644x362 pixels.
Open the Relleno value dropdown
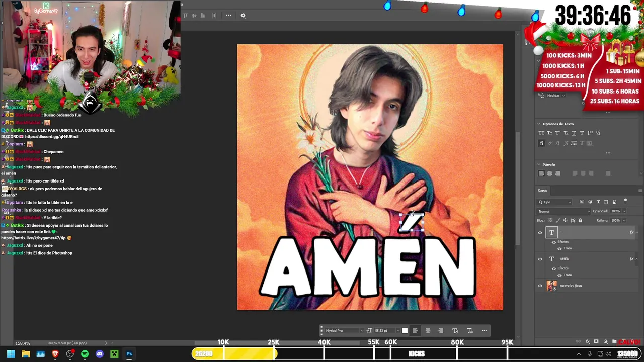coord(625,220)
